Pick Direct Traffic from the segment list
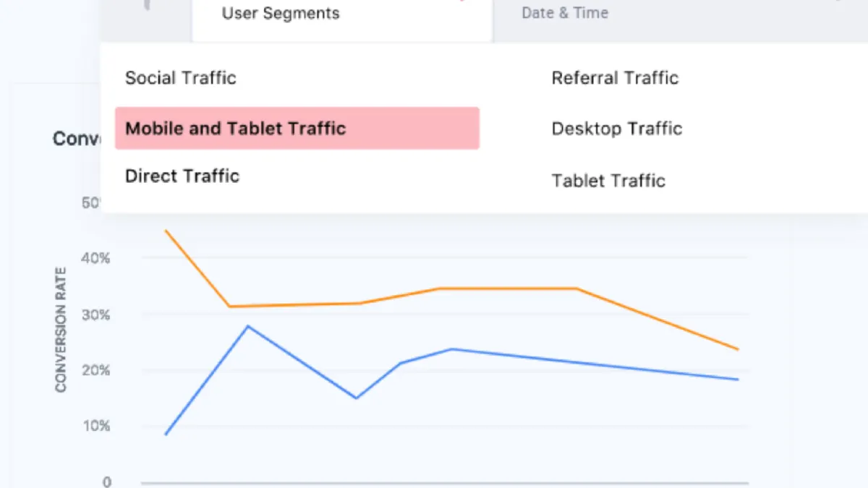The image size is (868, 488). 182,176
